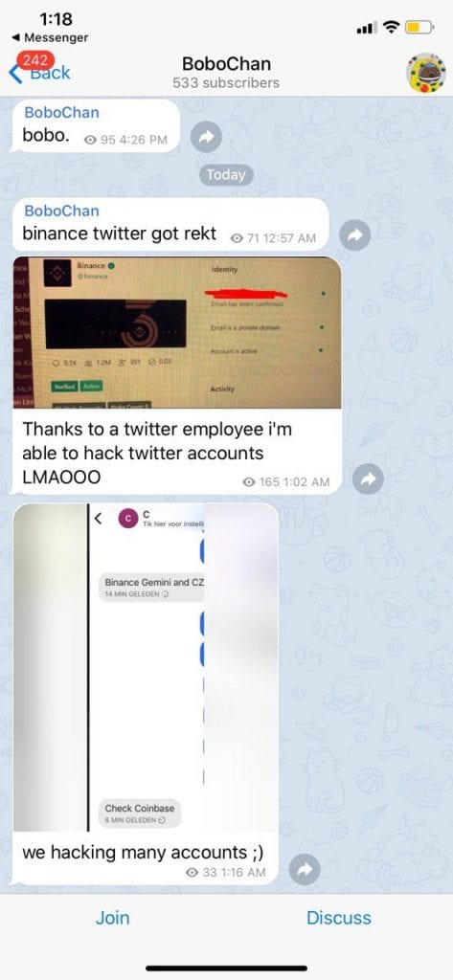
Task: Forward the "we hacking many accounts" post
Action: pyautogui.click(x=306, y=871)
